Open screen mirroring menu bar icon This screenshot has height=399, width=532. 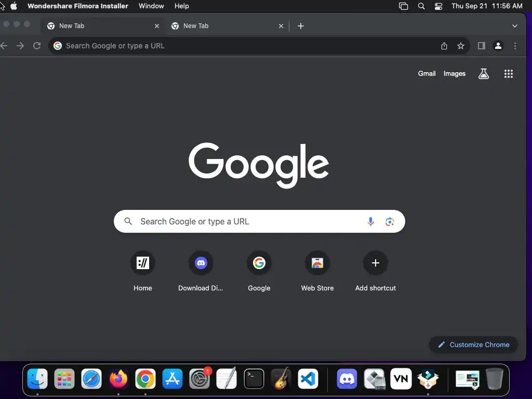[x=403, y=6]
